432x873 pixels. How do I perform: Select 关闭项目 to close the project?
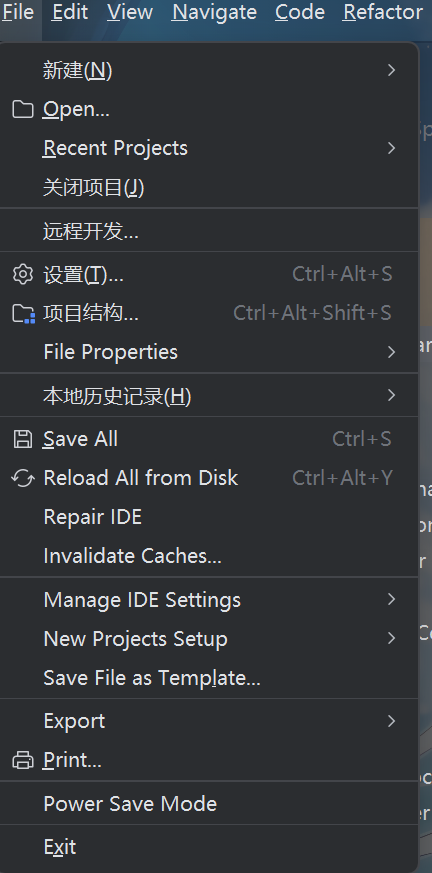tap(209, 187)
